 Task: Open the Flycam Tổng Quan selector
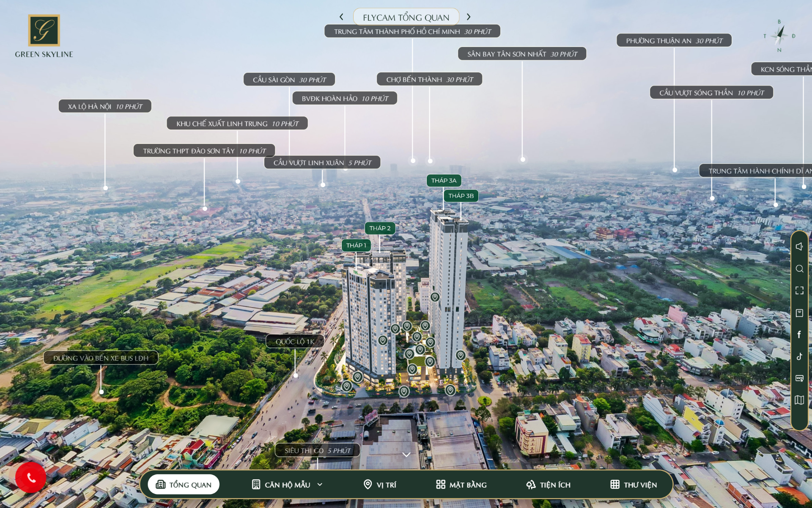click(x=406, y=17)
